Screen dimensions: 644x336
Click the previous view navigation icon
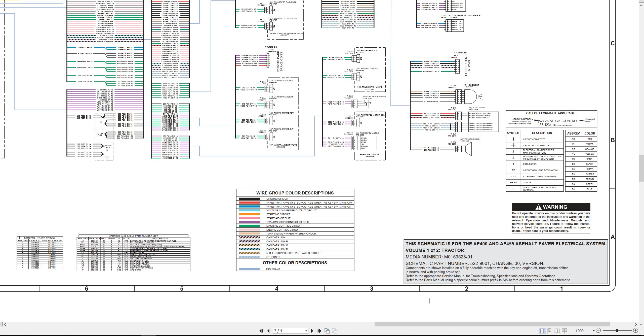[x=327, y=331]
